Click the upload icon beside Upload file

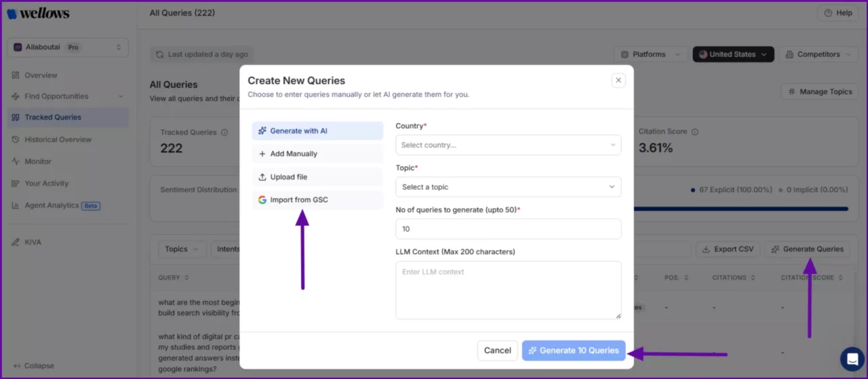click(x=262, y=177)
